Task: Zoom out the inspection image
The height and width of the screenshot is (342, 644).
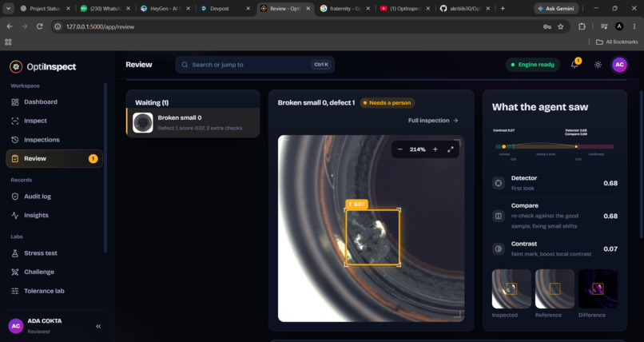Action: pyautogui.click(x=400, y=149)
